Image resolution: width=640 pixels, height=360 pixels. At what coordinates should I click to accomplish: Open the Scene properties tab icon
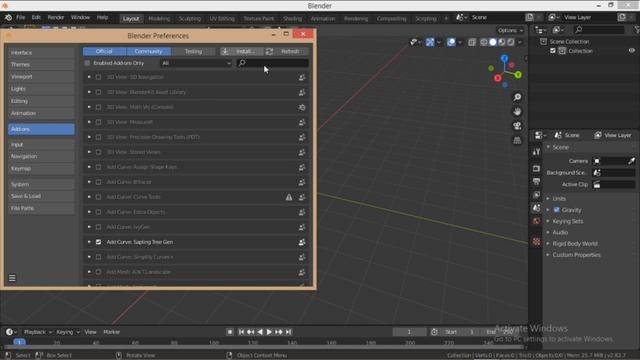click(x=536, y=208)
